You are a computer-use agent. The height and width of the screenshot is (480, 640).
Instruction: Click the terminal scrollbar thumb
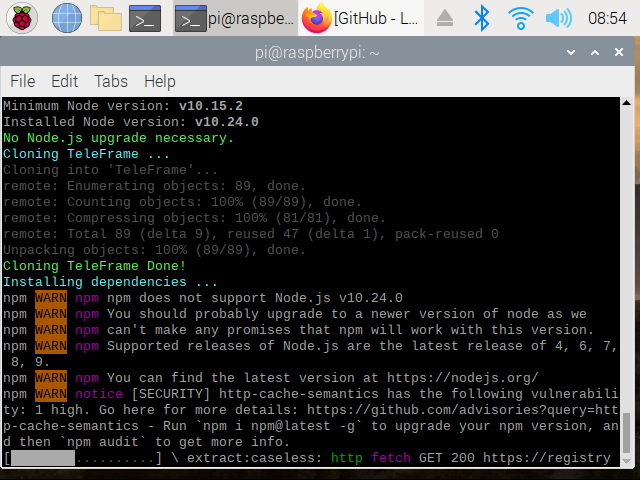(627, 433)
